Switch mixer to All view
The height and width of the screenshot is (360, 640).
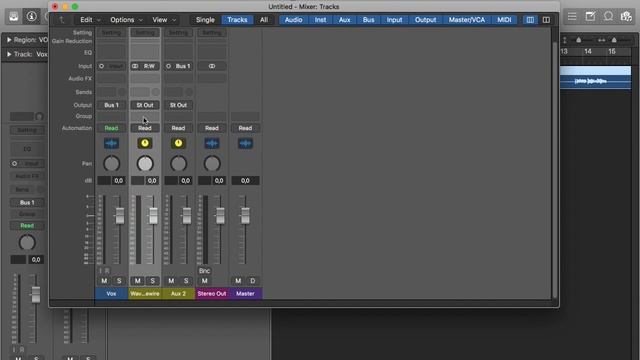[264, 20]
